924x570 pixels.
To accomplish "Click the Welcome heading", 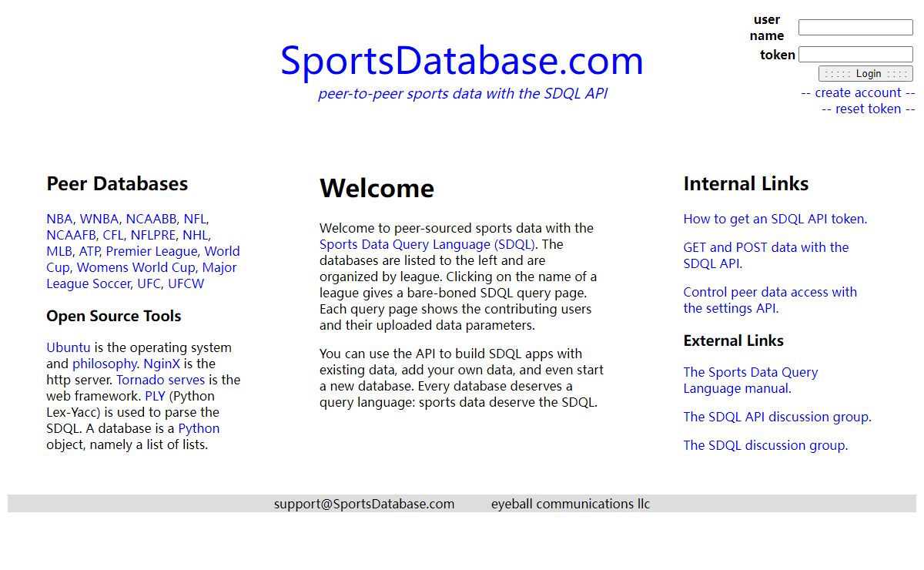I will 377,188.
